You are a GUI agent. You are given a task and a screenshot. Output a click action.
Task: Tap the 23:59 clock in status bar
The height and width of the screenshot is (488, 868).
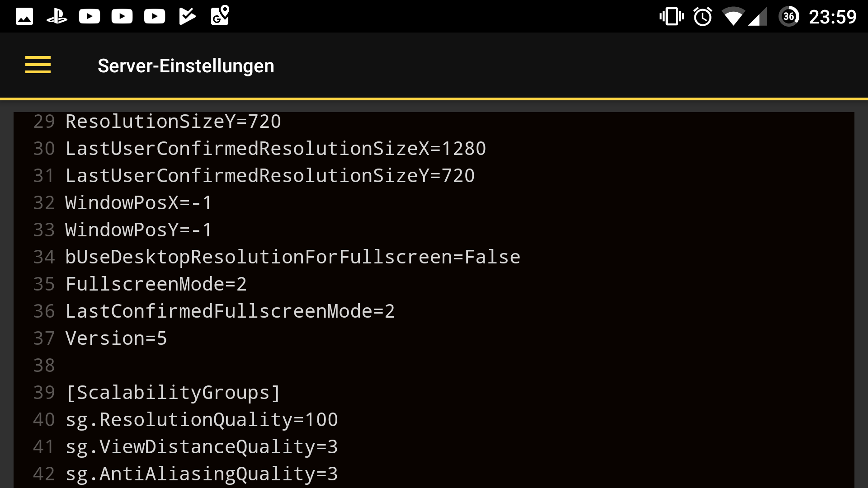click(x=832, y=17)
